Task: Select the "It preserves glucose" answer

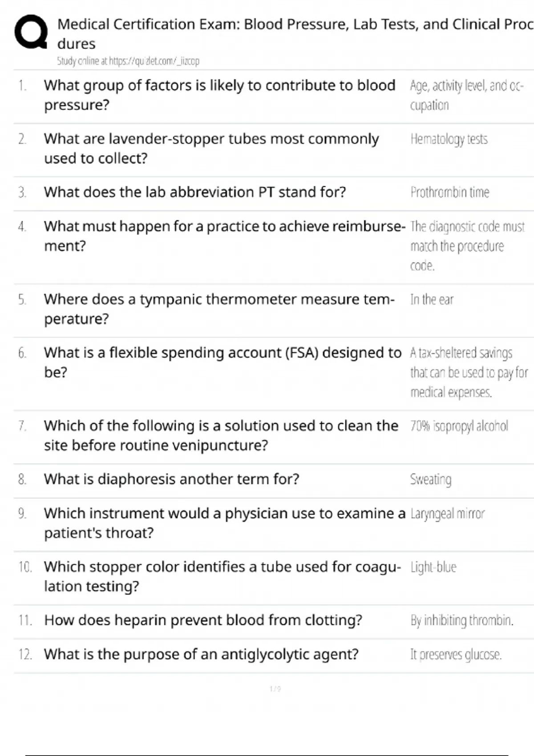Action: (456, 655)
